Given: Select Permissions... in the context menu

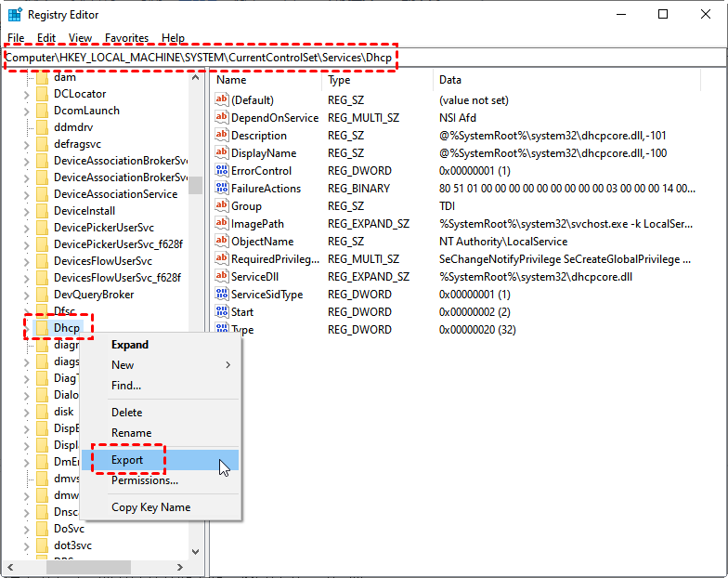Looking at the screenshot, I should point(145,480).
